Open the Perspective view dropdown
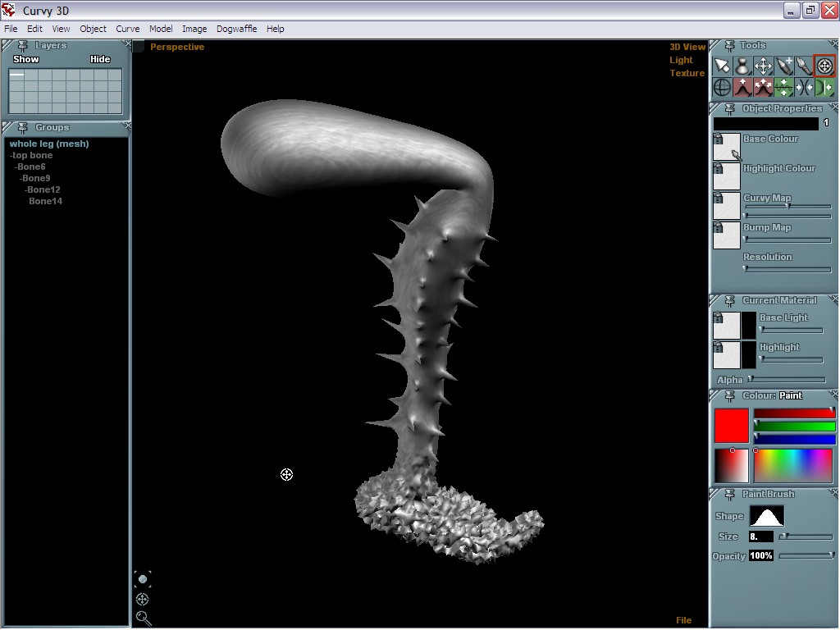Viewport: 840px width, 630px height. pos(176,47)
